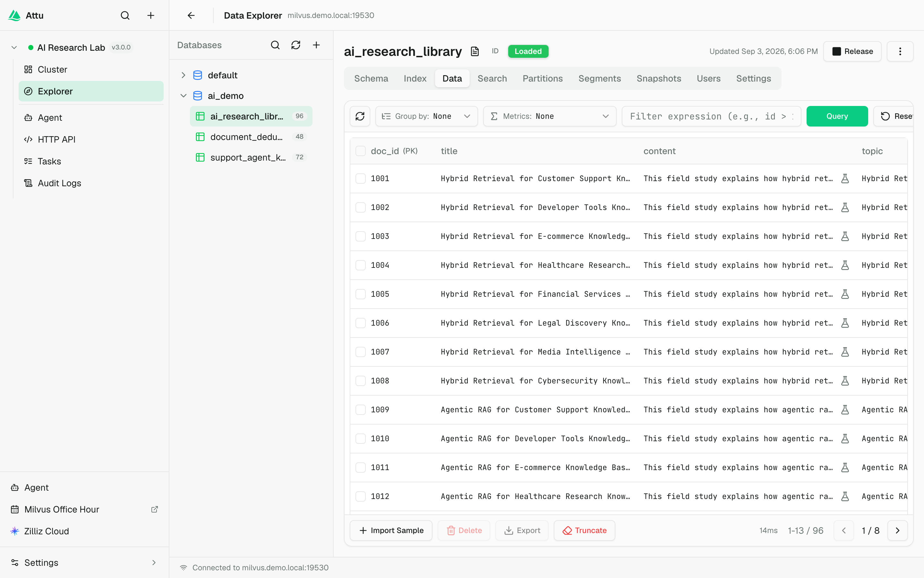Search databases with the magnifier icon
The image size is (924, 578).
[x=275, y=45]
